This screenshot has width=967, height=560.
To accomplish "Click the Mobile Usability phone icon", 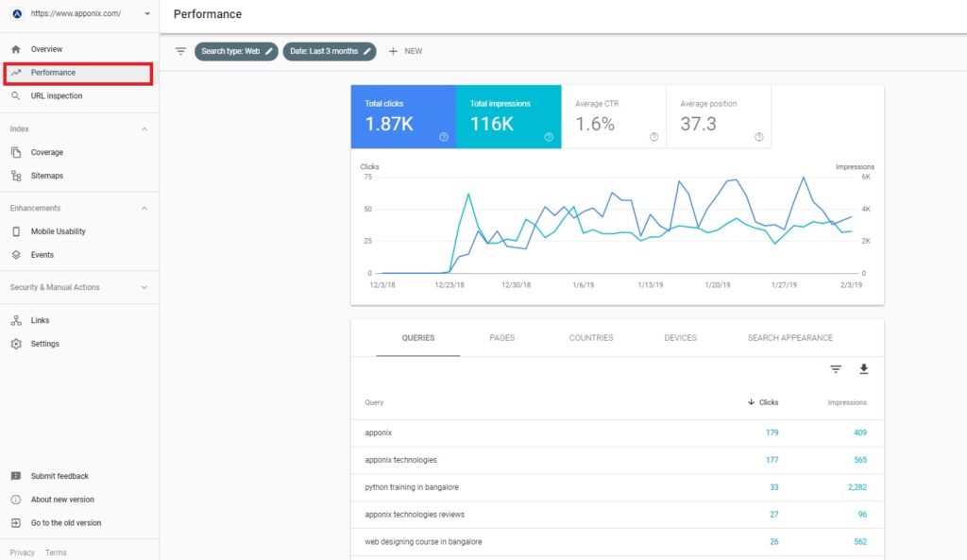I will tap(16, 232).
